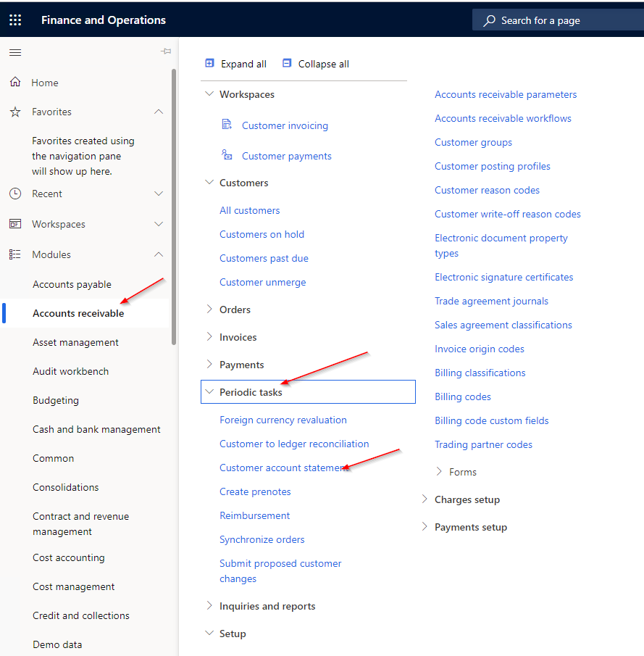Open the Recent items clock icon
Viewport: 644px width, 656px height.
click(16, 194)
